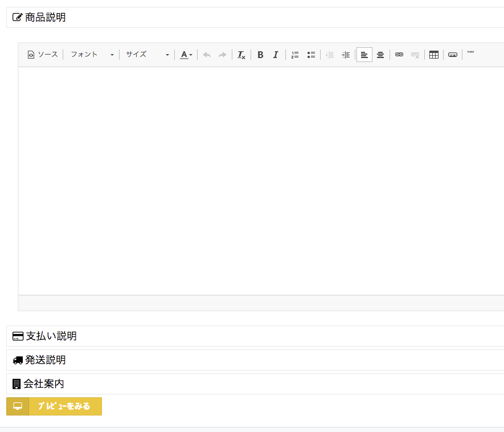Open the フォント font dropdown
The width and height of the screenshot is (504, 432).
92,55
